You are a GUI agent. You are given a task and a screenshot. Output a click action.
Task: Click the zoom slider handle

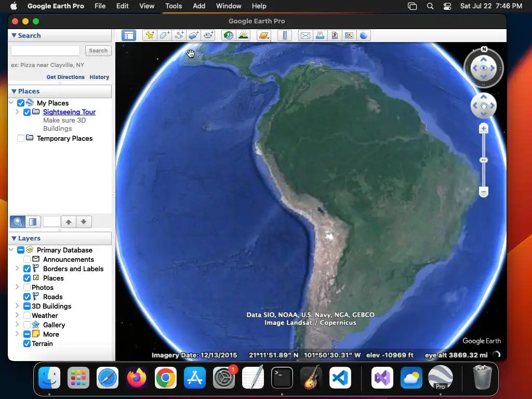(484, 160)
